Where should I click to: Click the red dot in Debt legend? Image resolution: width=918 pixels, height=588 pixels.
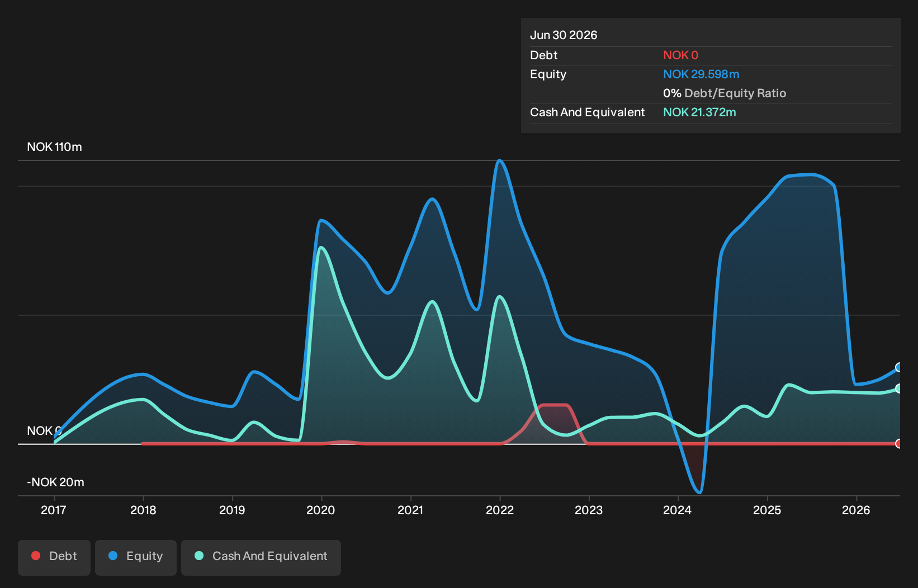click(x=36, y=556)
